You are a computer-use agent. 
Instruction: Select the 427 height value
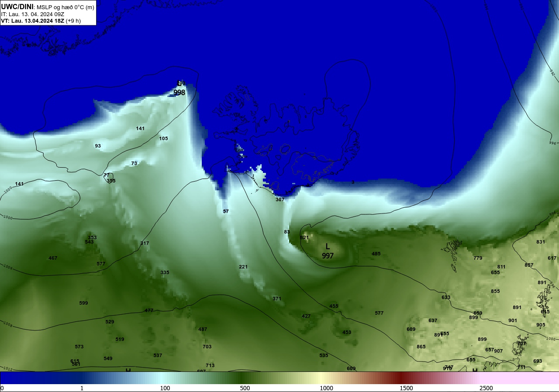(x=306, y=316)
